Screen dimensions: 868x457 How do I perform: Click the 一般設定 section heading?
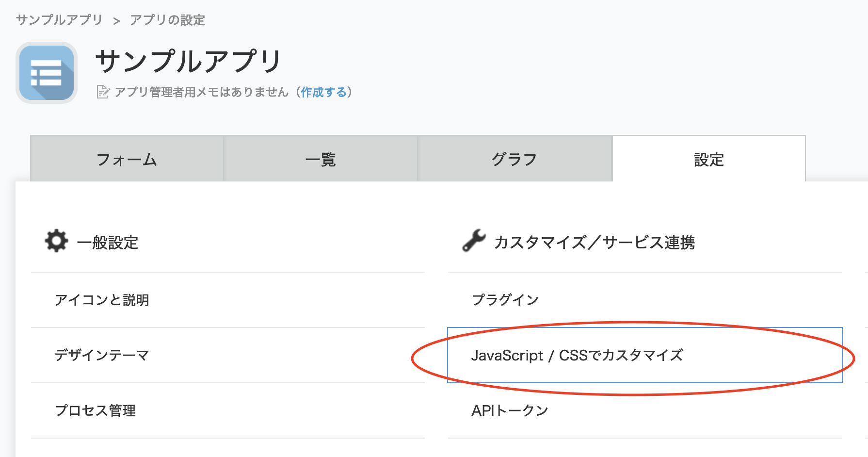coord(108,243)
